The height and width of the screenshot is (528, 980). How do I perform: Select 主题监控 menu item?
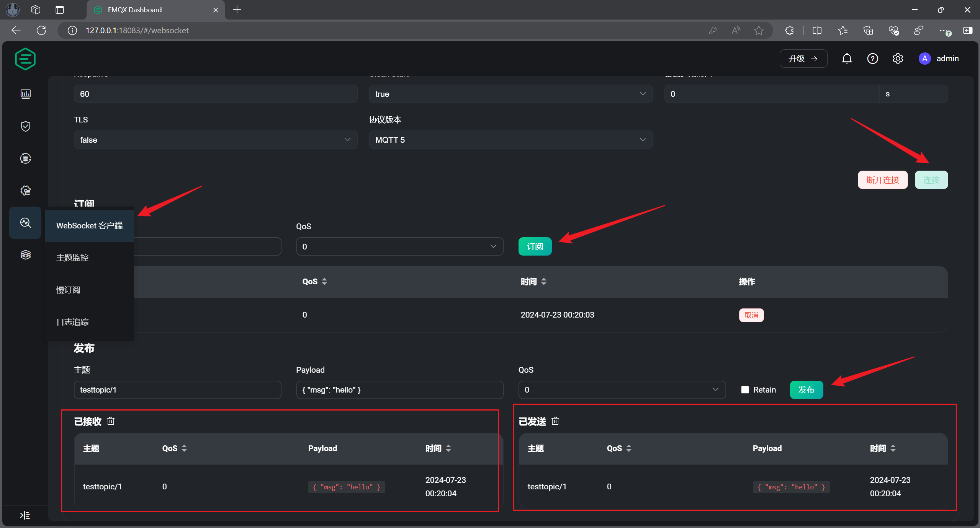89,257
